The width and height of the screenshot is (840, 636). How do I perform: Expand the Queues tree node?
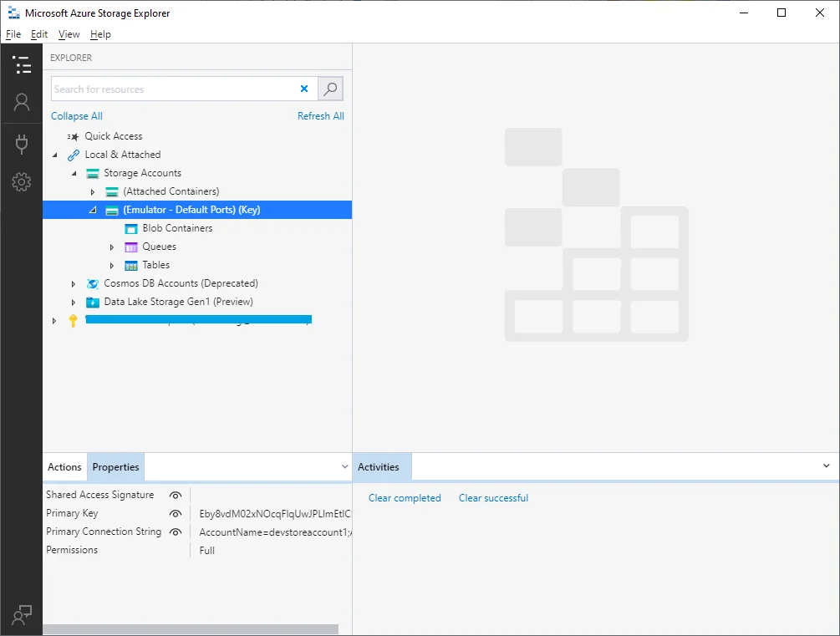112,247
